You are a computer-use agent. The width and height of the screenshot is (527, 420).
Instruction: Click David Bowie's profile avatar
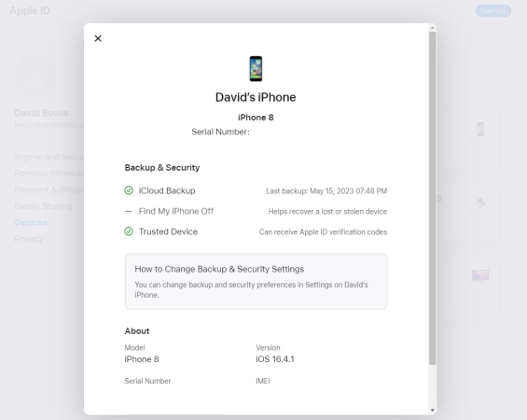pos(35,75)
